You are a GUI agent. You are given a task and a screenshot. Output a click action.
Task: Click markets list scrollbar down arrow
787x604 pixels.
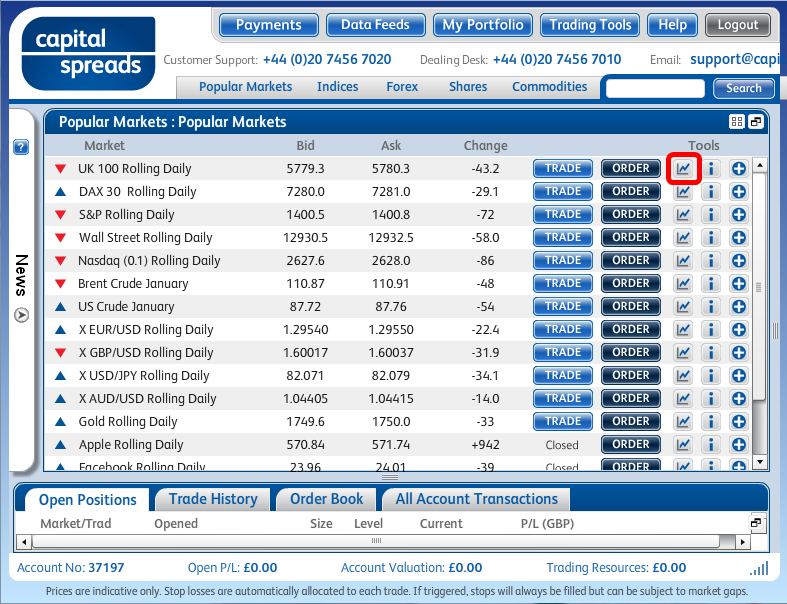pyautogui.click(x=760, y=462)
